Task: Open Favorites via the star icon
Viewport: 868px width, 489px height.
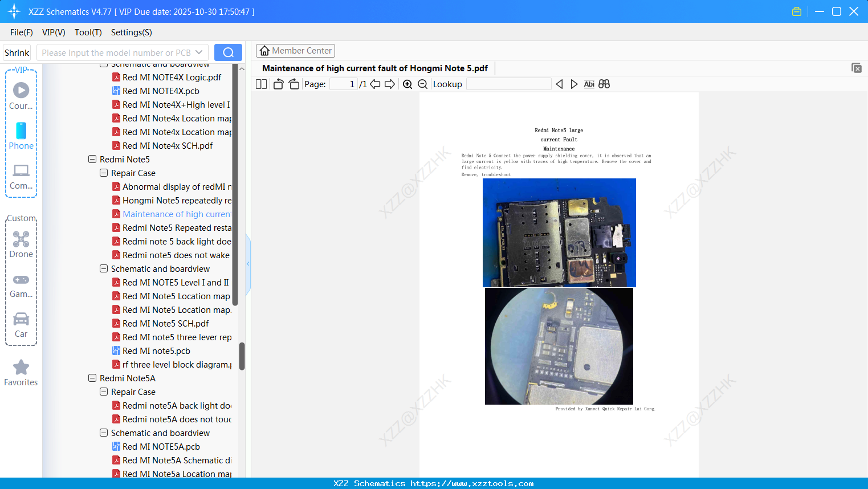Action: (x=21, y=368)
